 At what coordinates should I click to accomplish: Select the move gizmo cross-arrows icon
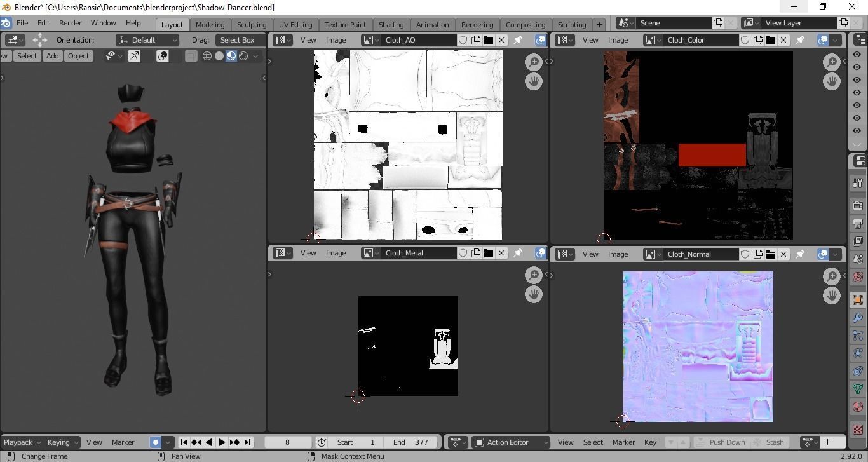pyautogui.click(x=39, y=40)
